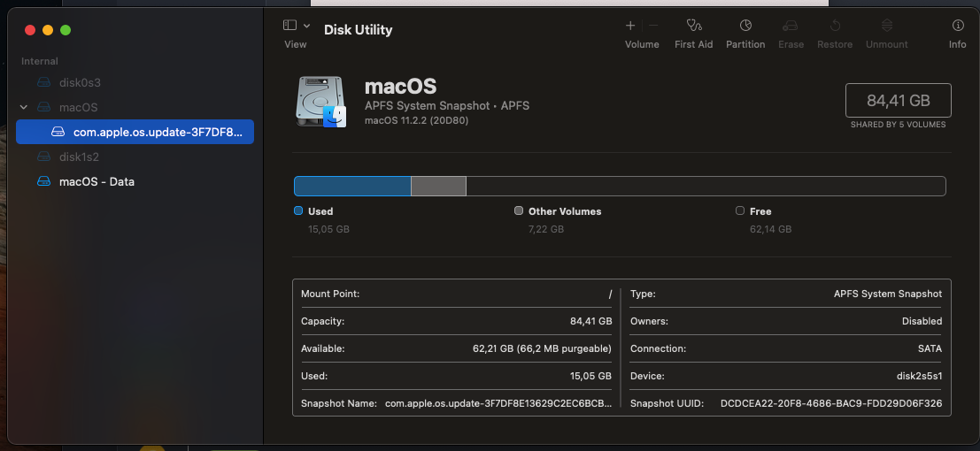The image size is (980, 451).
Task: Minimize the Disk Utility window
Action: [x=48, y=30]
